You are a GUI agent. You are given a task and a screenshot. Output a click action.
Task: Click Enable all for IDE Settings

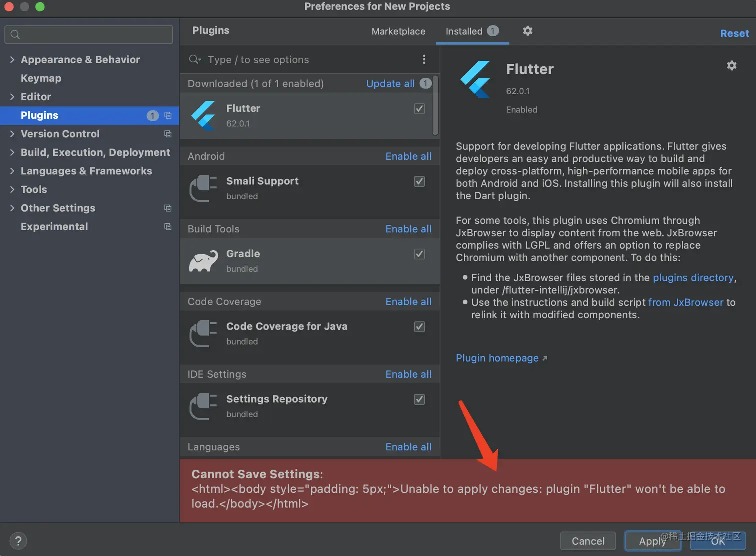[x=408, y=374]
